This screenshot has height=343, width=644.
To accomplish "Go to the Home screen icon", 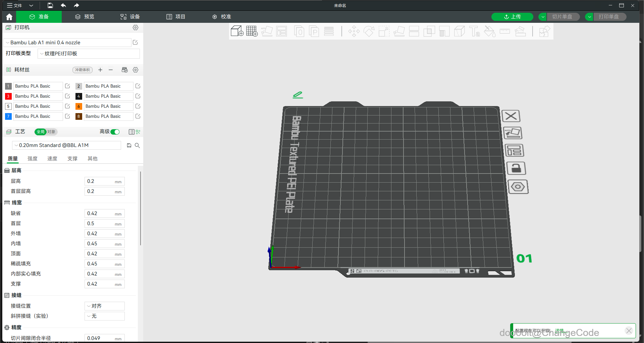I will [x=9, y=17].
